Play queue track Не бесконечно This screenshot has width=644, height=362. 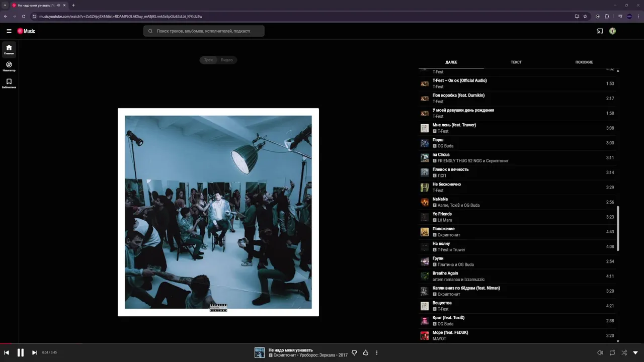[x=518, y=188]
